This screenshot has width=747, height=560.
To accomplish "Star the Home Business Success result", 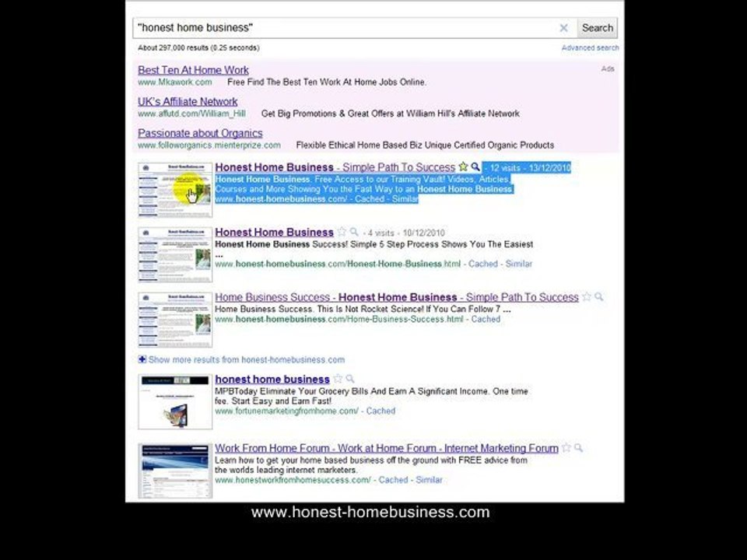I will coord(587,296).
